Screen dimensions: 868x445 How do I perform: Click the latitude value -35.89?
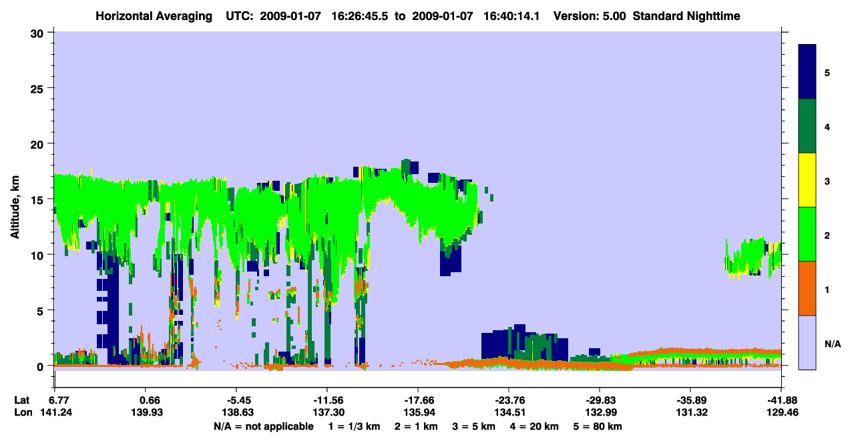click(x=690, y=400)
